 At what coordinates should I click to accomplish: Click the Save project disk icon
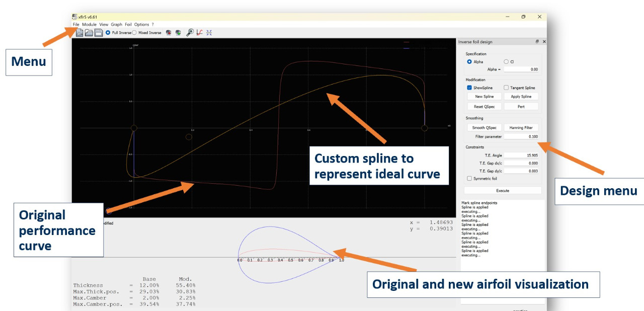point(99,33)
